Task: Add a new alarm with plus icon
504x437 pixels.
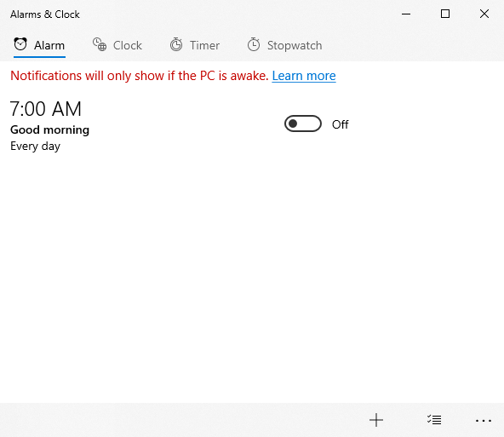Action: [376, 420]
